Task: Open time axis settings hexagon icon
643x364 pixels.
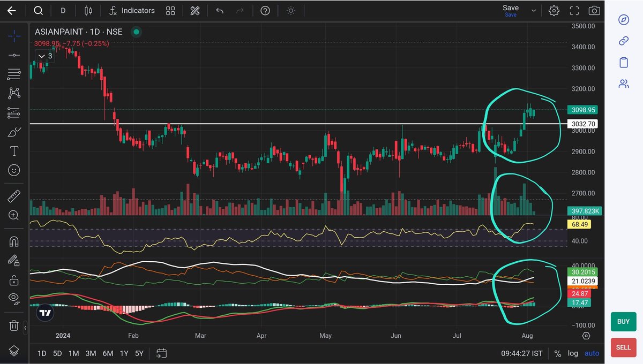Action: pyautogui.click(x=586, y=336)
